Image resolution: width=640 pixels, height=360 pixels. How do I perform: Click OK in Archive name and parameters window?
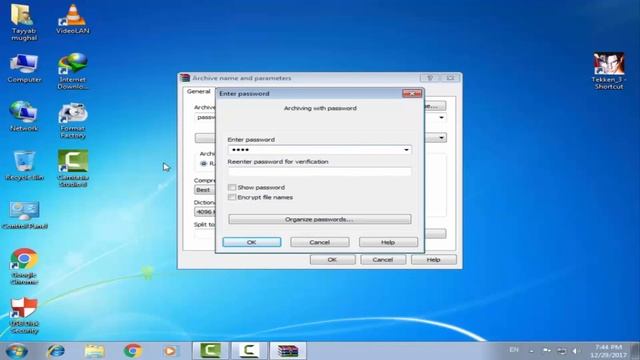(332, 260)
